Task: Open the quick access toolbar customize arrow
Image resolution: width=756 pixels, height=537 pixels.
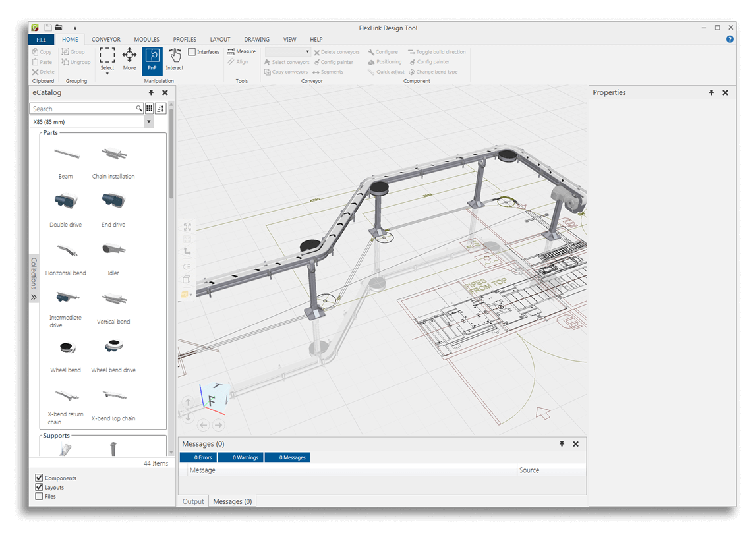Action: coord(75,28)
